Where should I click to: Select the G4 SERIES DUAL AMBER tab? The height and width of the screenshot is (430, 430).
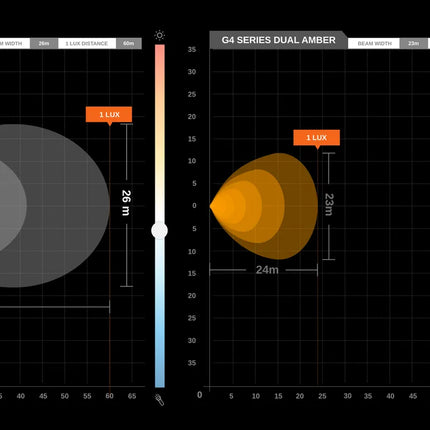(x=278, y=40)
